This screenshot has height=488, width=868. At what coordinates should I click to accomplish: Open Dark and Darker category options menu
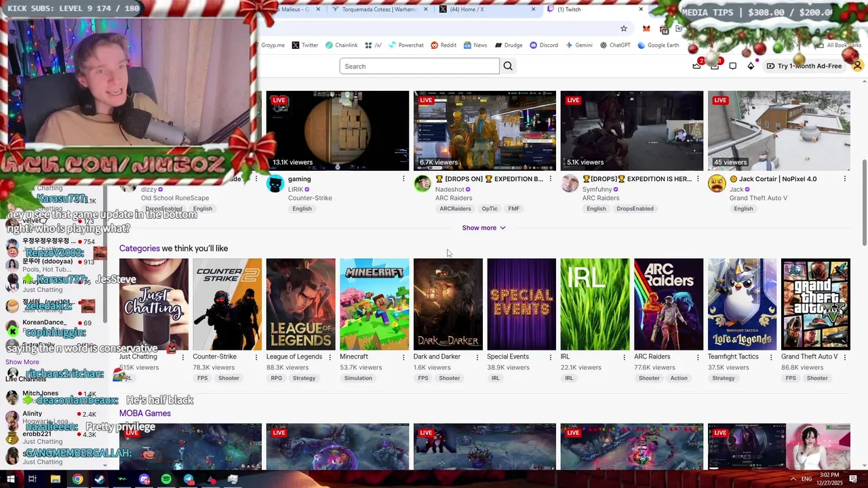point(477,357)
